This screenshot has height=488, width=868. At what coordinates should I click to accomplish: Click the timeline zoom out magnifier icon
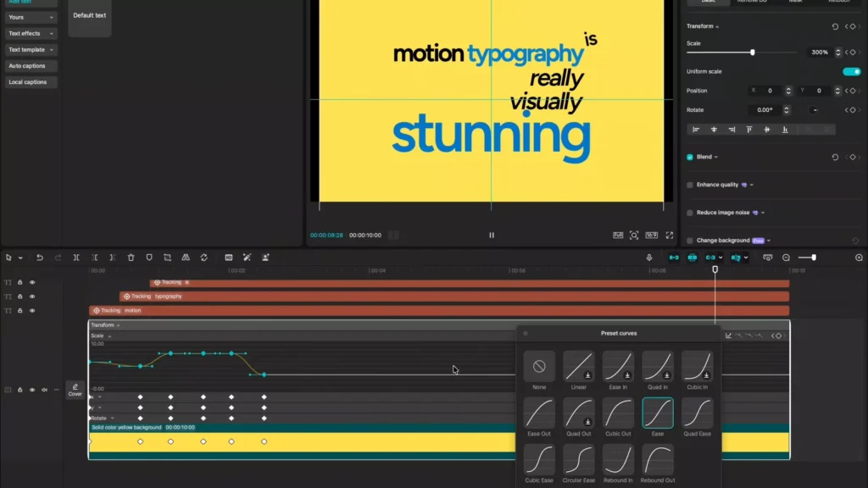[786, 258]
